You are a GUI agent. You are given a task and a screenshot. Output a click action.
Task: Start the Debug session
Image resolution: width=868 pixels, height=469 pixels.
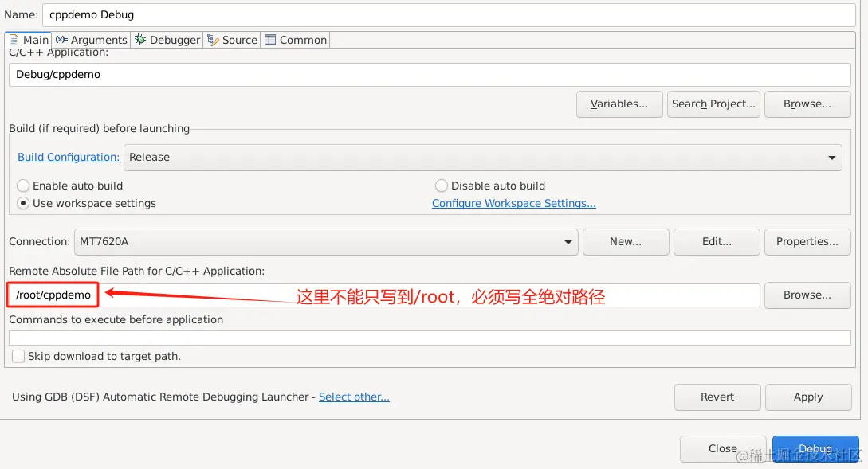(815, 448)
